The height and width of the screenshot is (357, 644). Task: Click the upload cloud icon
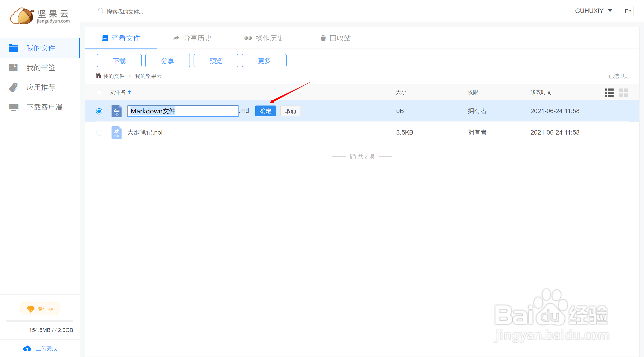click(27, 348)
